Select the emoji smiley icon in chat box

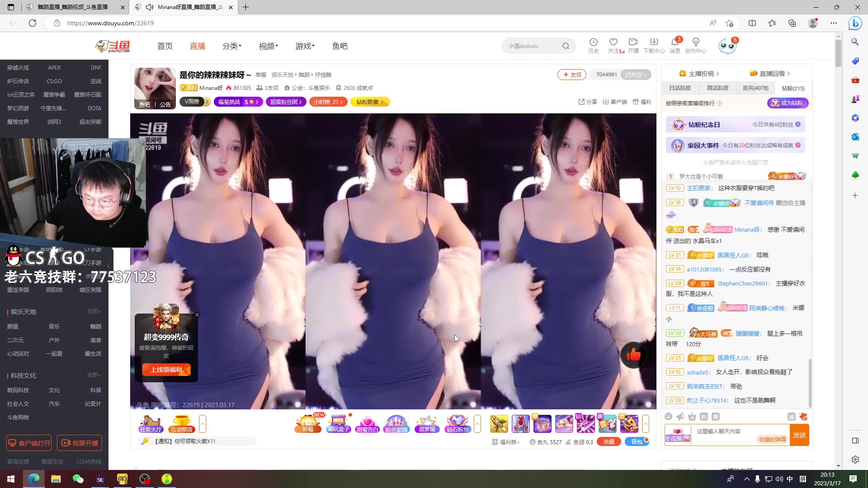(x=669, y=417)
